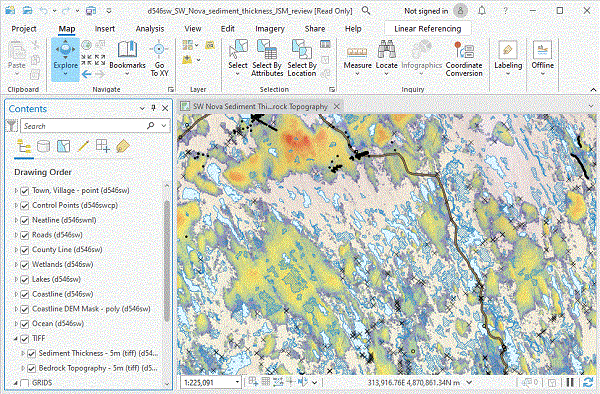
Task: Open Select By Attributes
Action: point(267,58)
